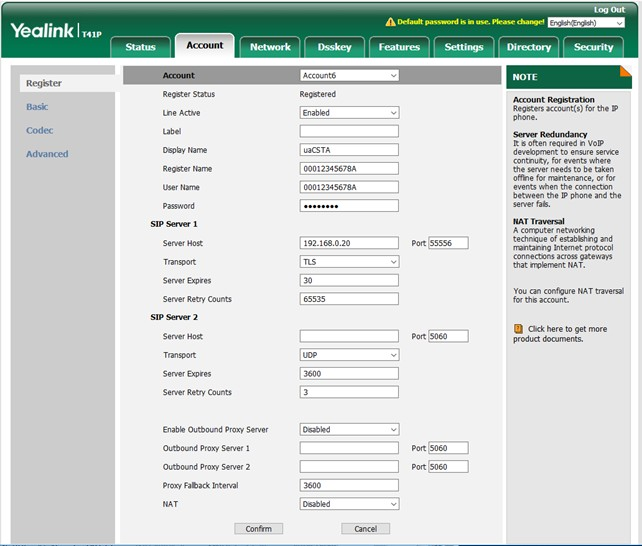642x546 pixels.
Task: Open the Account selection dropdown
Action: 349,75
